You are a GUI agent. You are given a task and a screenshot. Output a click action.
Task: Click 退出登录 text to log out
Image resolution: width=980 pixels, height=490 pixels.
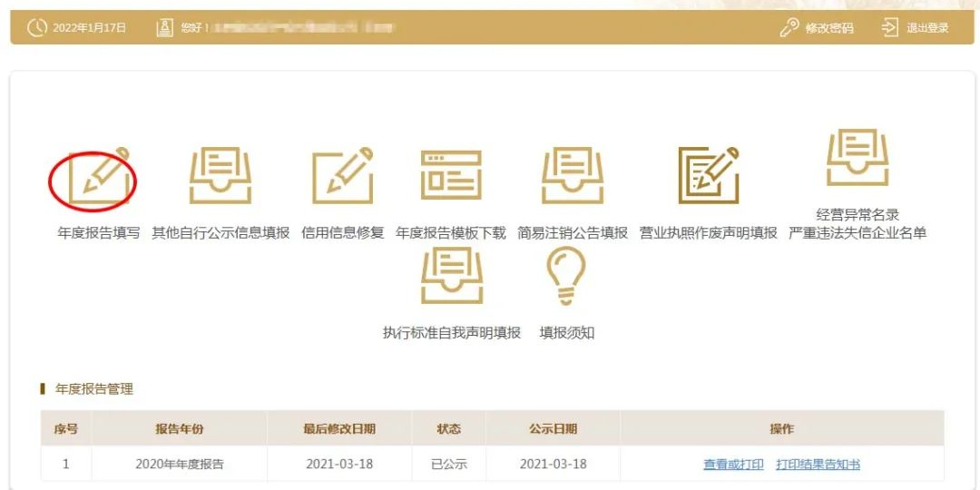point(927,28)
